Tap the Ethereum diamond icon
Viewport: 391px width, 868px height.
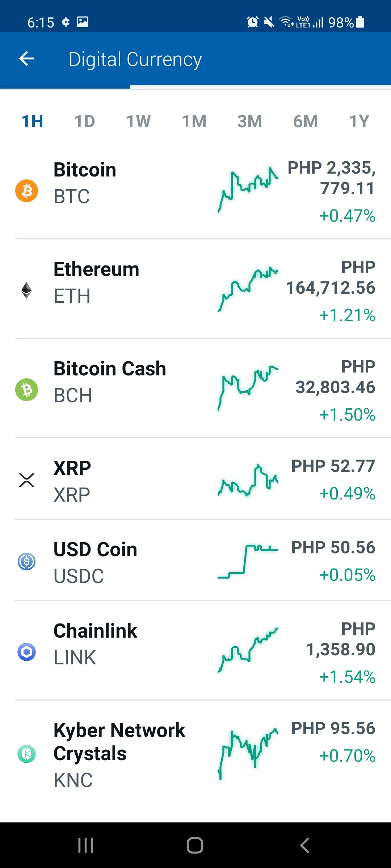click(x=26, y=290)
